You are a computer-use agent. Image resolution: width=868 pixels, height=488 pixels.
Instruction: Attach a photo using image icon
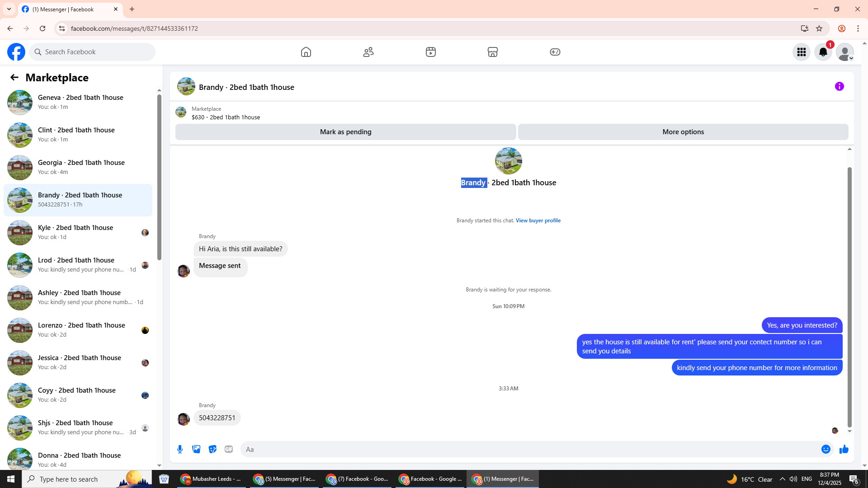[196, 449]
